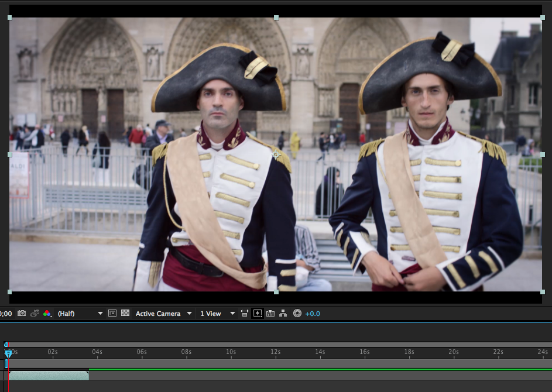The height and width of the screenshot is (392, 552).
Task: Select the Region of Interest tool
Action: tap(114, 313)
